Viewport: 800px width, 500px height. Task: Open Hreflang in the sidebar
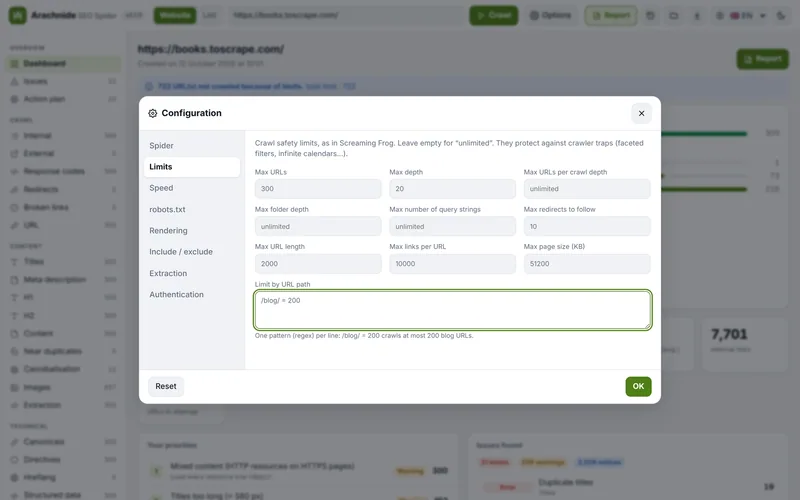point(64,478)
